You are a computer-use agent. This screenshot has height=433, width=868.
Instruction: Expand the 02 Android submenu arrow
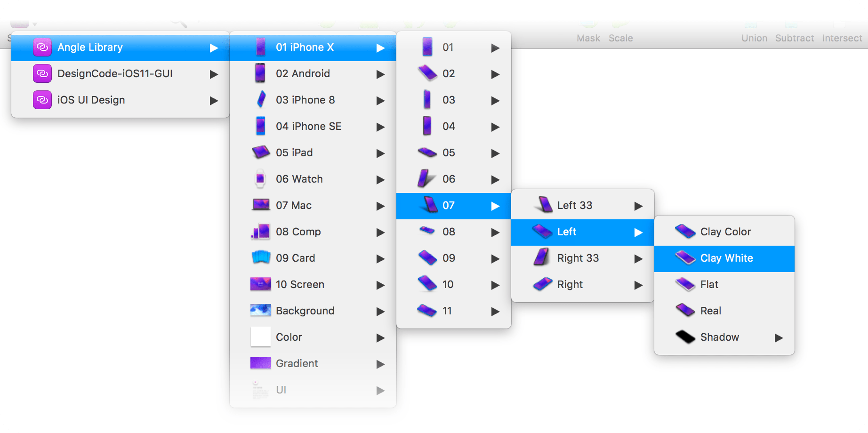pos(380,74)
